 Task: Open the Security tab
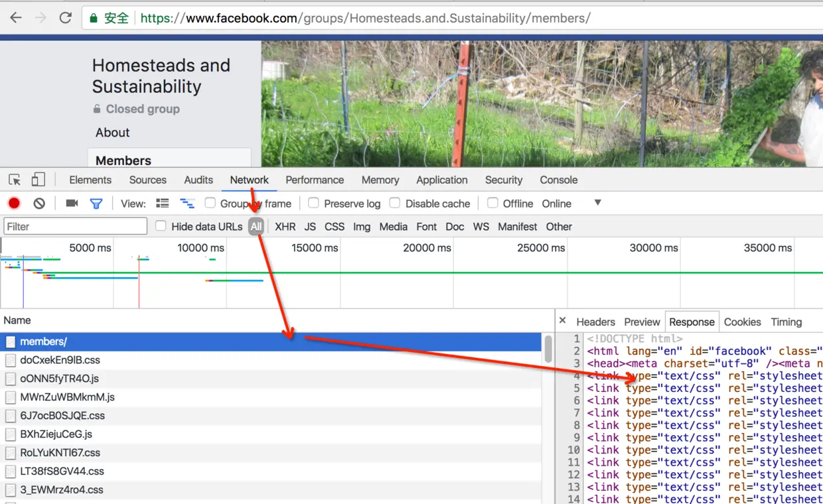tap(504, 180)
